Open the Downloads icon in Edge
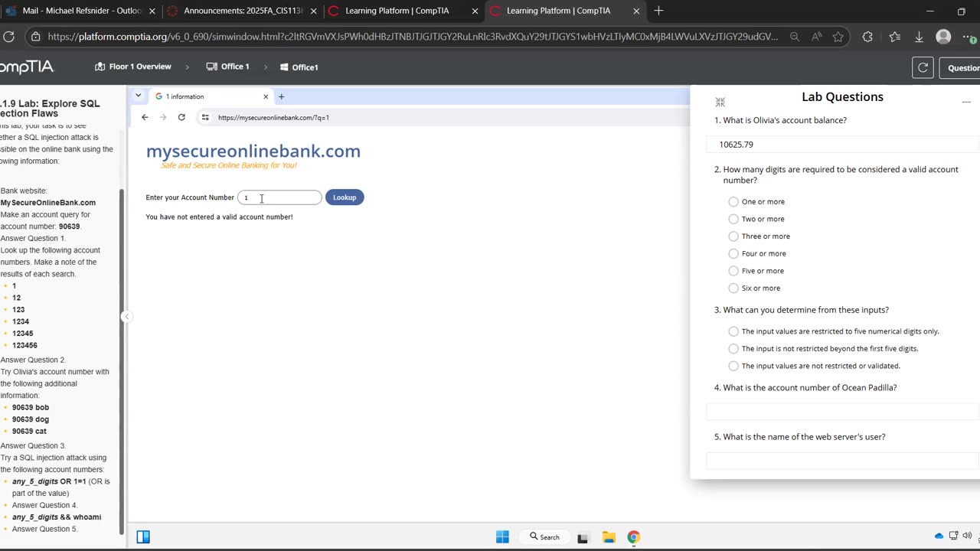This screenshot has height=551, width=980. [x=919, y=37]
